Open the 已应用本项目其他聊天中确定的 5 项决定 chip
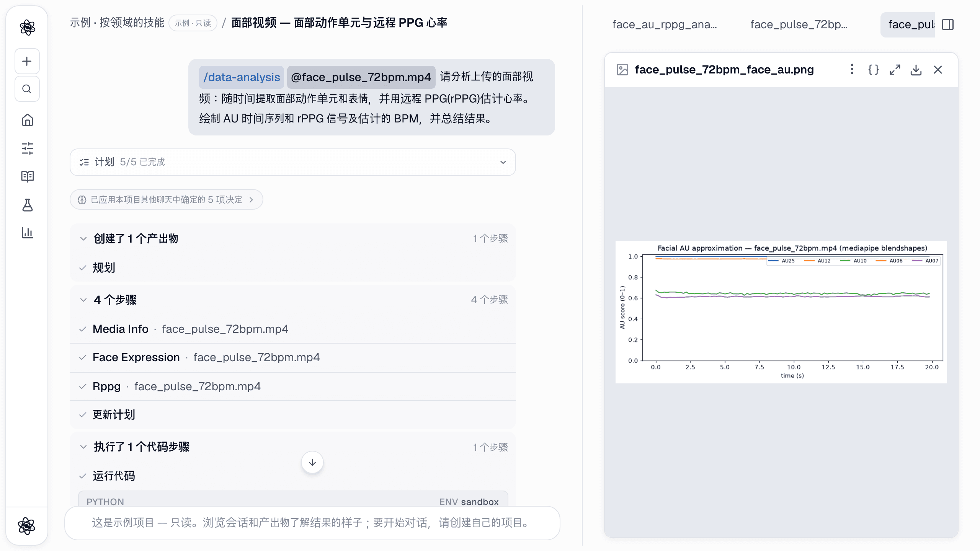The width and height of the screenshot is (980, 551). point(166,199)
